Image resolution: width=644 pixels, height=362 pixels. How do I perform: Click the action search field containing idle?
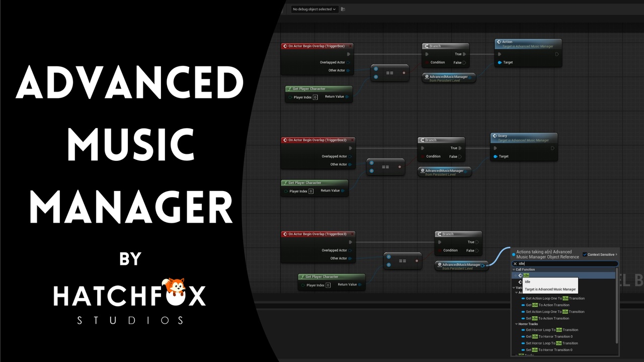pyautogui.click(x=565, y=263)
